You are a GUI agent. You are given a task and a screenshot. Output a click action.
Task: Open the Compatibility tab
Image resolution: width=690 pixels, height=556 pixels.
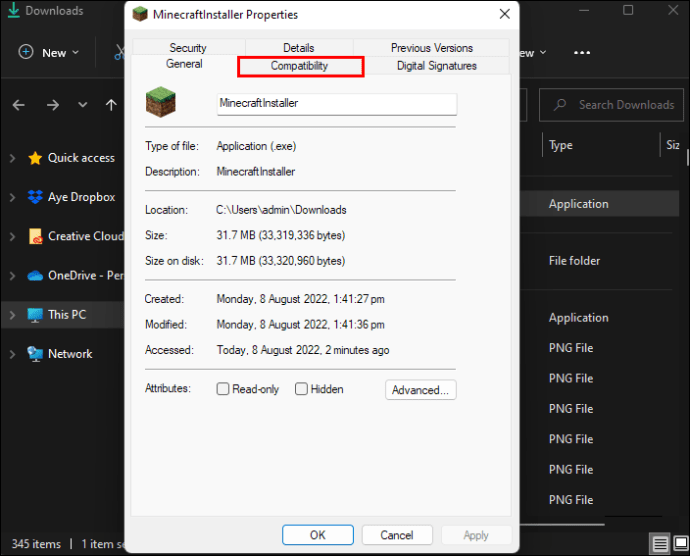click(300, 66)
